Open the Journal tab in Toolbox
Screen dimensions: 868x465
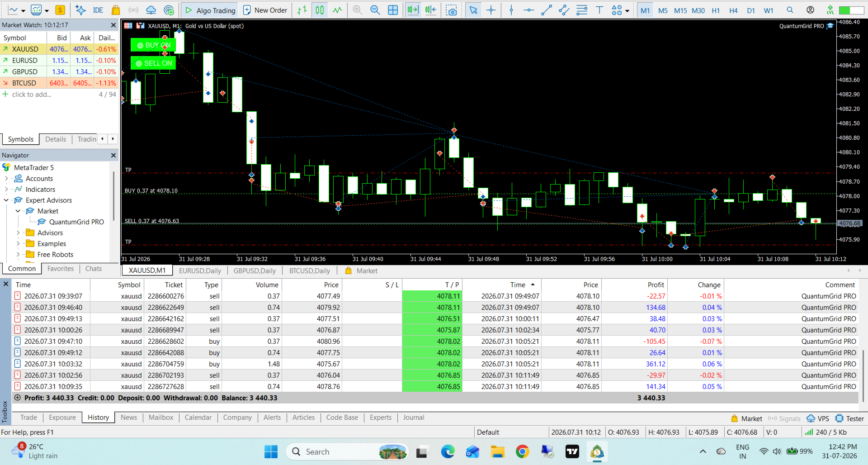[x=414, y=418]
